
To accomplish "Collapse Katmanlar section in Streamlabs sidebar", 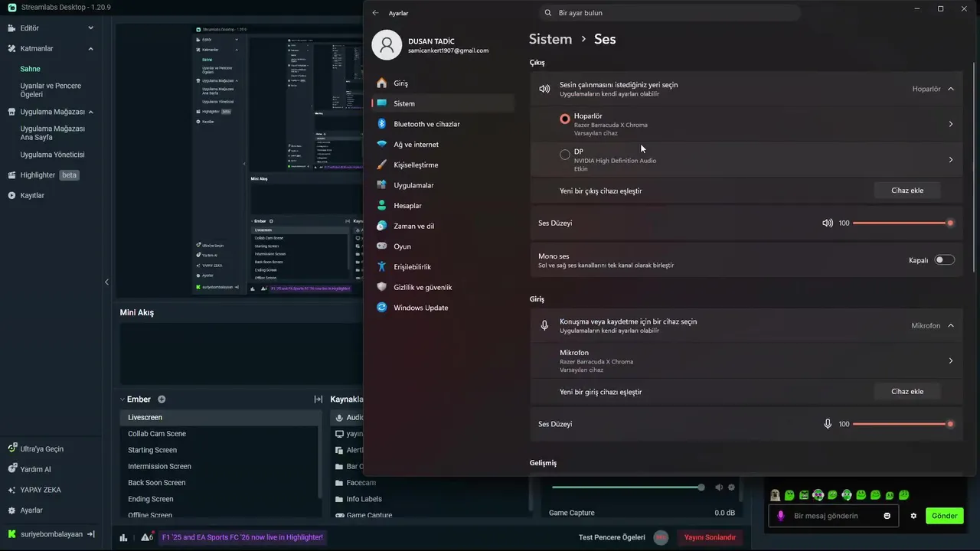I will click(x=90, y=49).
